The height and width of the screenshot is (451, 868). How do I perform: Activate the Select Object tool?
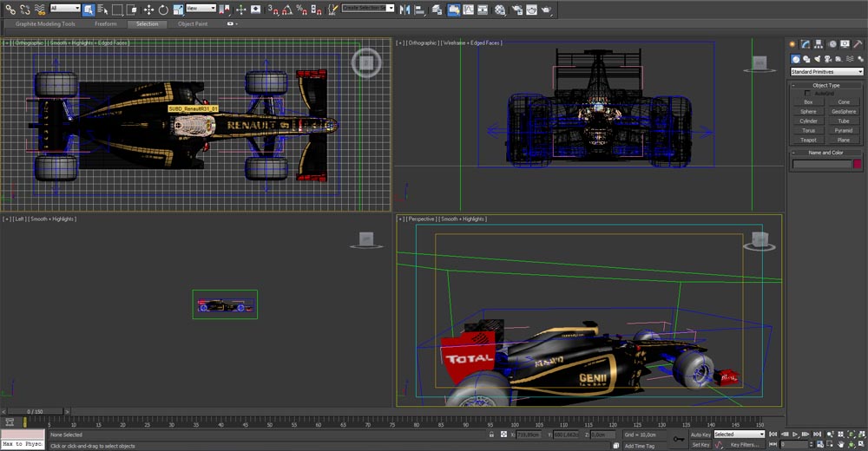tap(88, 10)
